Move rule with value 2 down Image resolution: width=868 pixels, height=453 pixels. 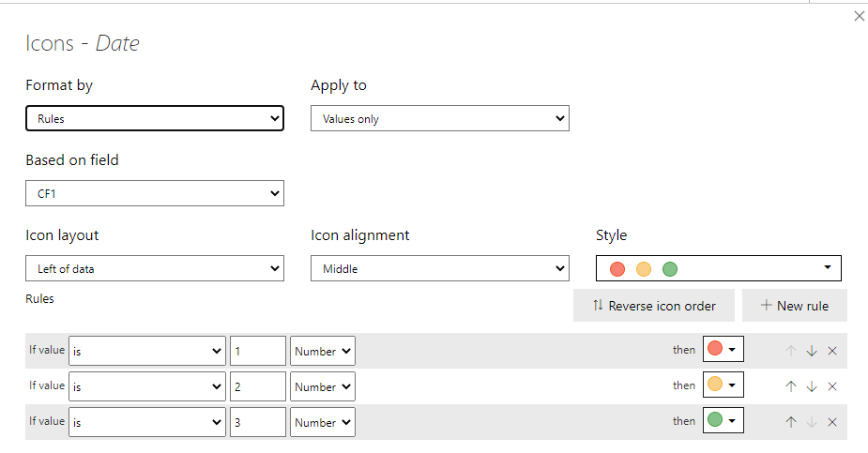(812, 386)
